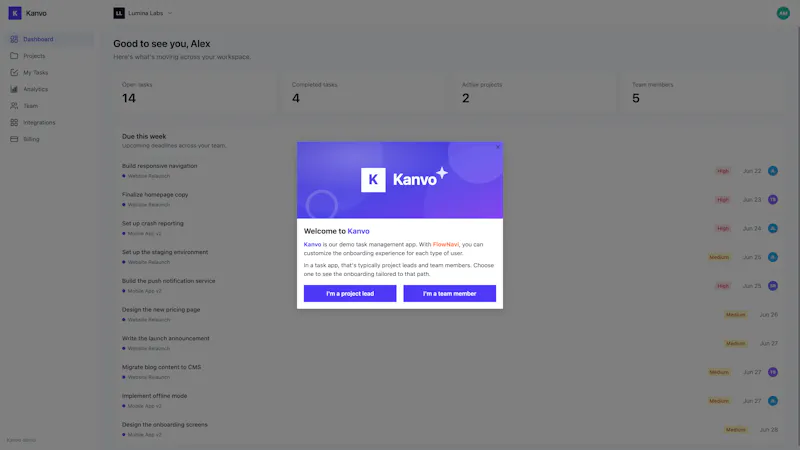Open the Team sidebar item
Viewport: 800px width, 450px height.
[49, 106]
